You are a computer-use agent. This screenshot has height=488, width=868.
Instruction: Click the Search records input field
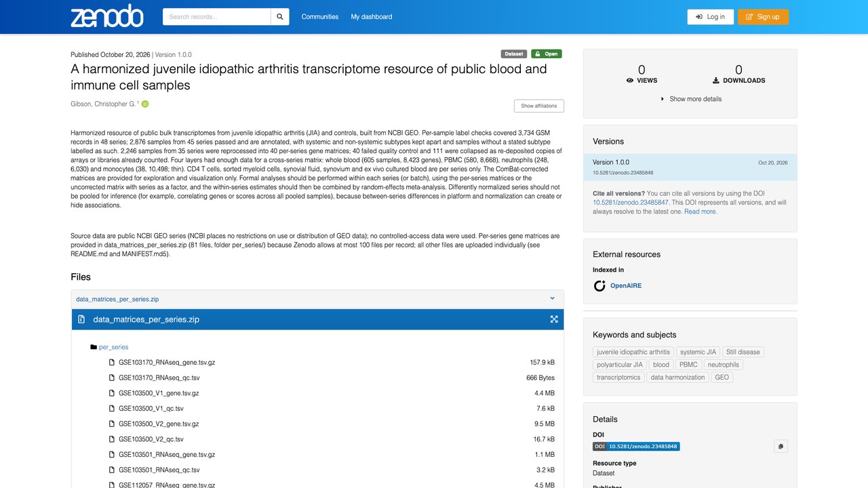click(216, 17)
